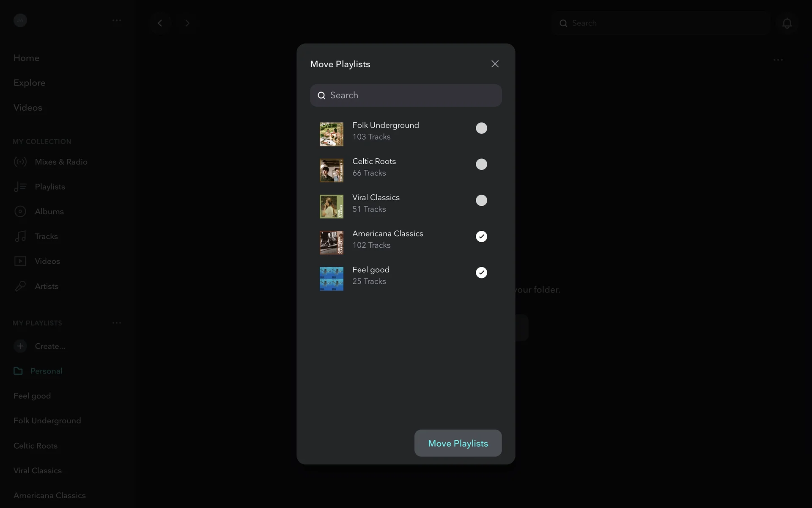Screen dimensions: 812x508
Task: Check the Celtic Roots playlist circle
Action: click(x=481, y=164)
